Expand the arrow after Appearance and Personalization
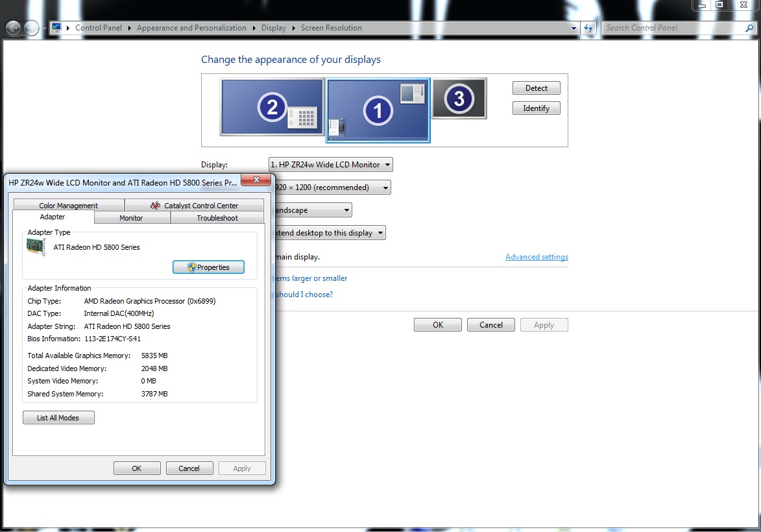 click(254, 28)
